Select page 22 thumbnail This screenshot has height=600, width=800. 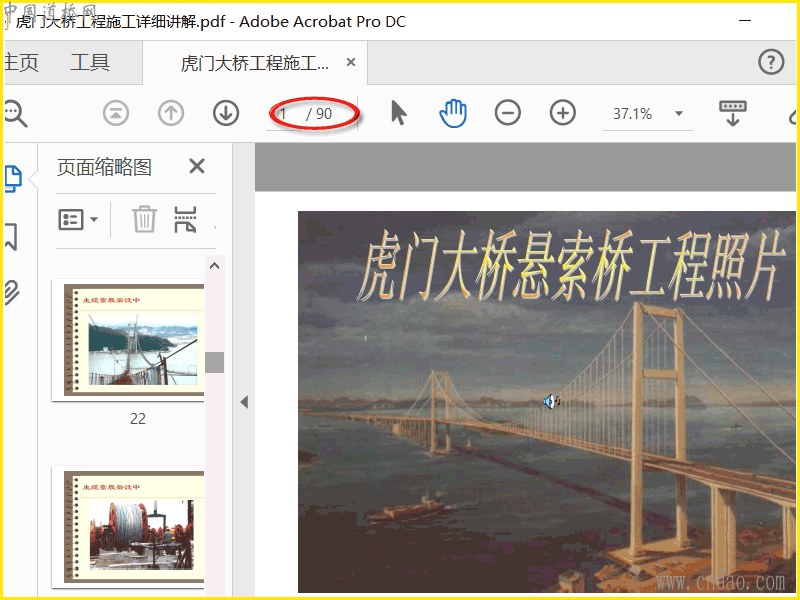[128, 340]
